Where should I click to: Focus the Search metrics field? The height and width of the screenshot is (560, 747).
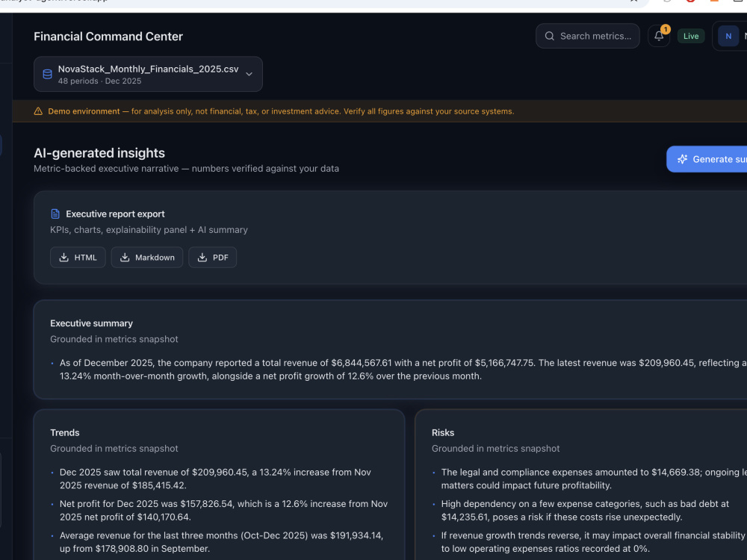pos(587,36)
